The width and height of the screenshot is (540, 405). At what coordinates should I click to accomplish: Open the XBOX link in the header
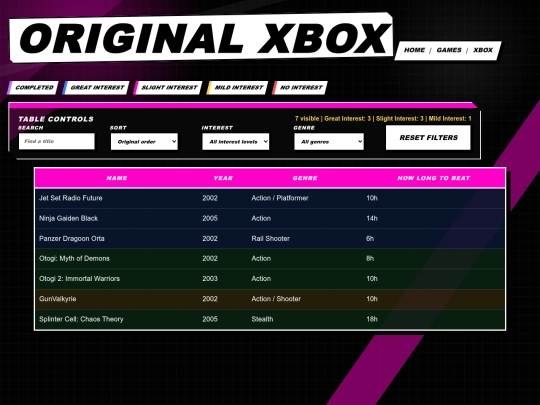pos(483,50)
